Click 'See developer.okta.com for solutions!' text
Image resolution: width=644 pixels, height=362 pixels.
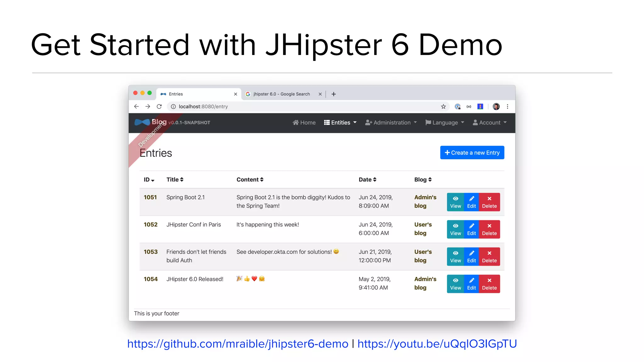pyautogui.click(x=284, y=252)
